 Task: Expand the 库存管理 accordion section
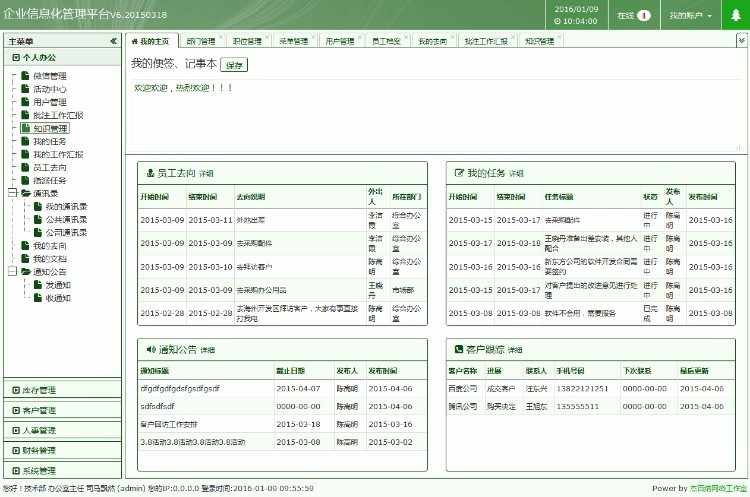(x=63, y=390)
